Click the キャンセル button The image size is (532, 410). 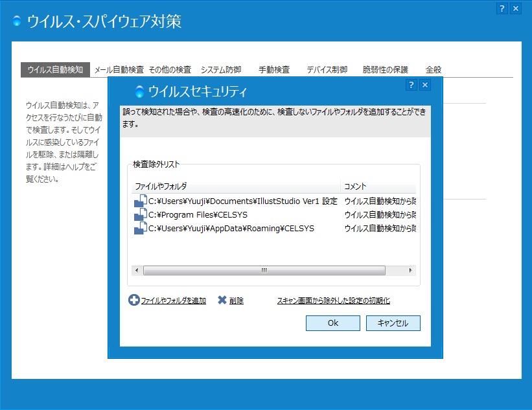point(393,323)
